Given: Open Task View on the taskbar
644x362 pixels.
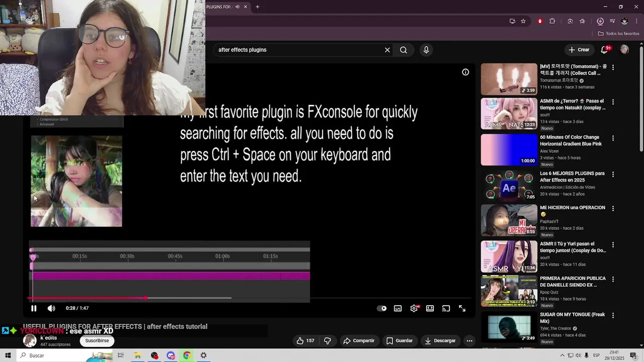Looking at the screenshot, I should tap(121, 355).
